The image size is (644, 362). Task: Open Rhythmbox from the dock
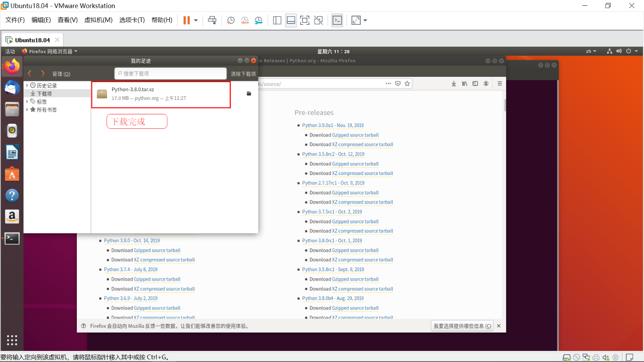(12, 131)
